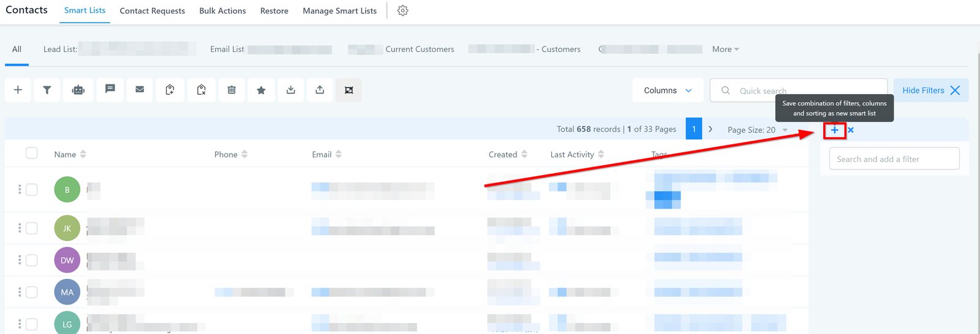This screenshot has height=334, width=980.
Task: Click the Add Tag icon
Action: pyautogui.click(x=170, y=90)
